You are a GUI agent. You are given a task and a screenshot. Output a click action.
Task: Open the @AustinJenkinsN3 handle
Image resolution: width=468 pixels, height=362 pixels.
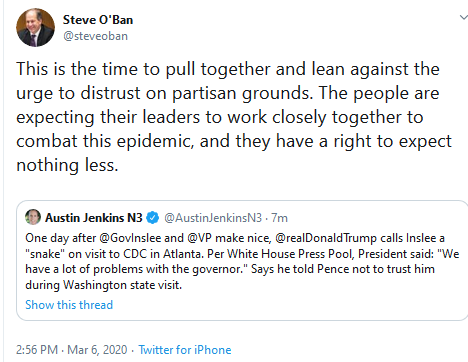click(213, 218)
